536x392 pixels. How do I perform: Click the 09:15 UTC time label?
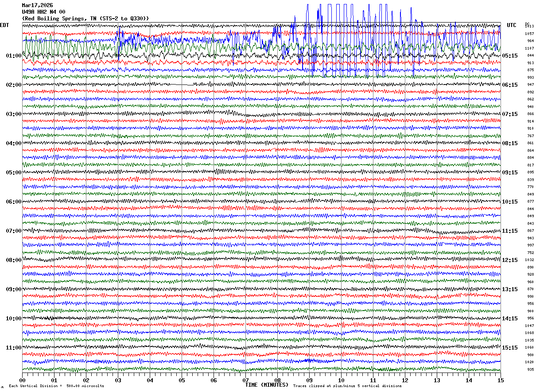point(510,173)
